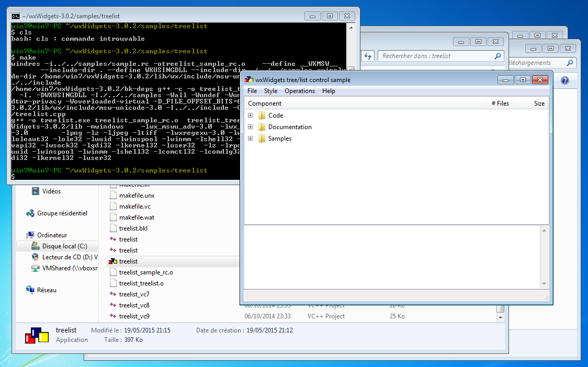Click the wxWidgets sample title bar icon
Image resolution: width=588 pixels, height=367 pixels.
coord(248,79)
